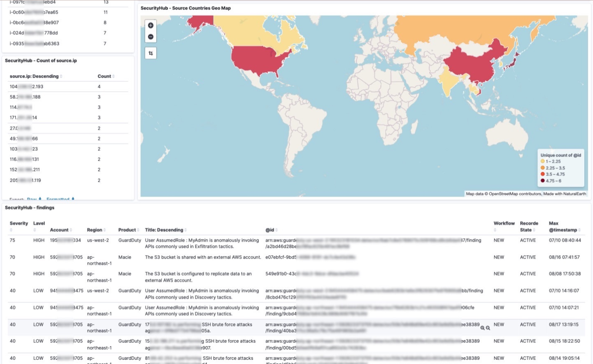The image size is (593, 364).
Task: Select the Exfiltration tactics finding title
Action: coord(202,243)
